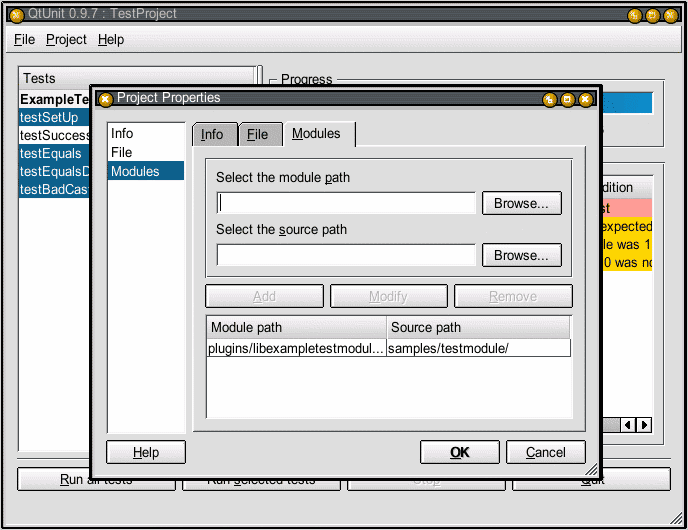The width and height of the screenshot is (688, 530).
Task: Open the File menu in QtUnit window
Action: [24, 39]
